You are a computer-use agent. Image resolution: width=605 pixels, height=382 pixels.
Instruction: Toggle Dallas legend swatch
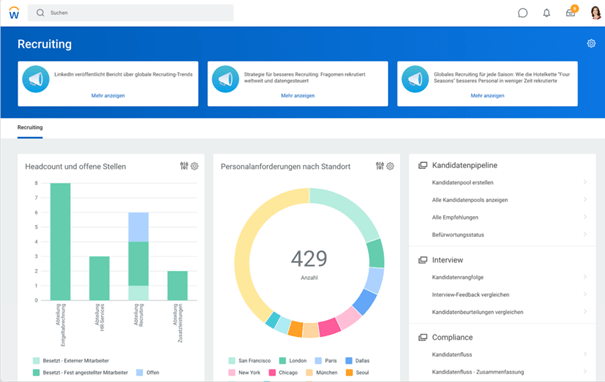click(x=349, y=361)
